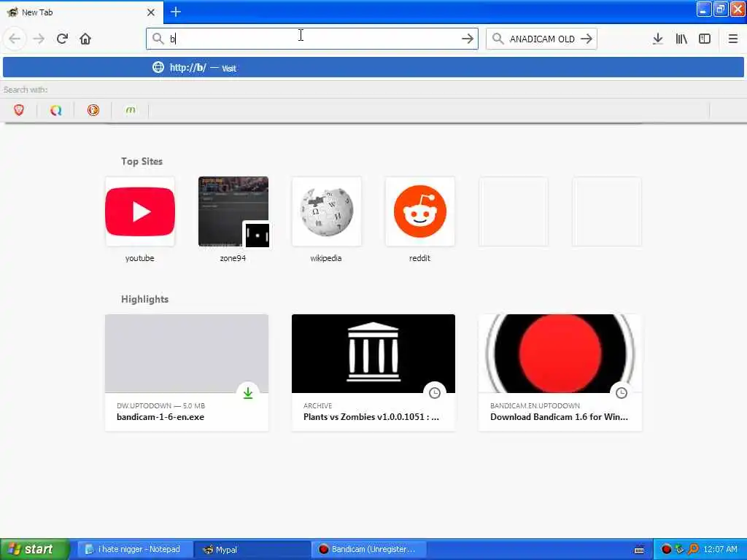Screen dimensions: 747x560
Task: Click the Go arrow in address bar
Action: (468, 39)
